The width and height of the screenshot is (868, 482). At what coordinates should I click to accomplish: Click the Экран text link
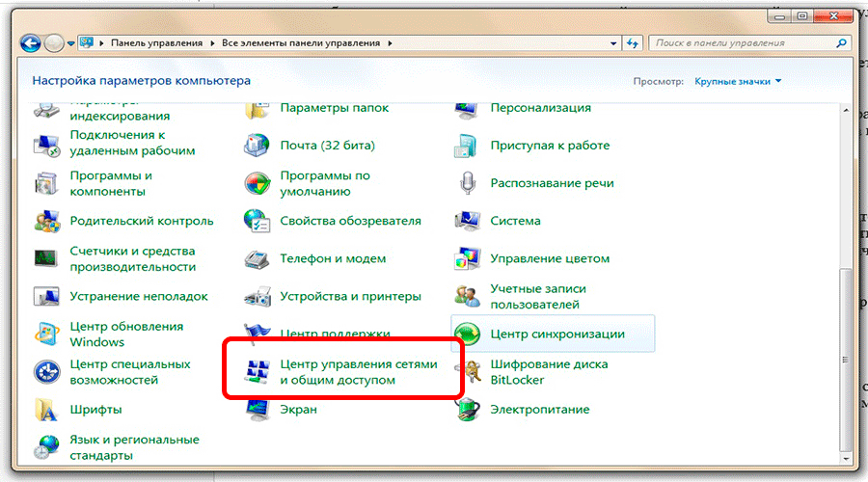click(298, 410)
